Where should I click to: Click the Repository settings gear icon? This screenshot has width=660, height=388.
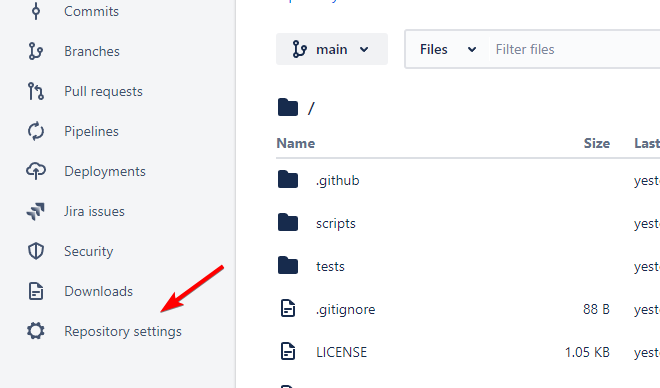point(36,331)
